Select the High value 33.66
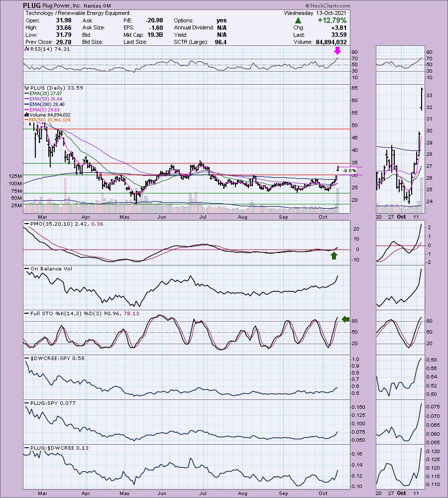The image size is (448, 498). (64, 27)
